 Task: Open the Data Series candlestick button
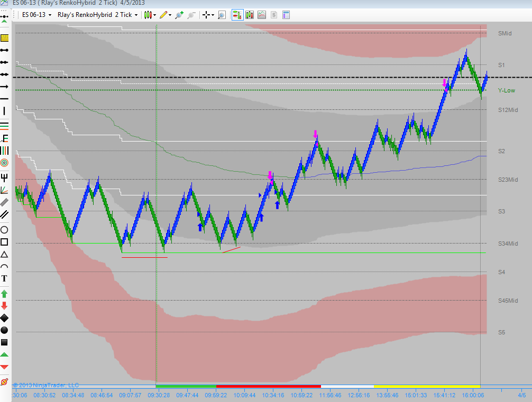point(250,15)
